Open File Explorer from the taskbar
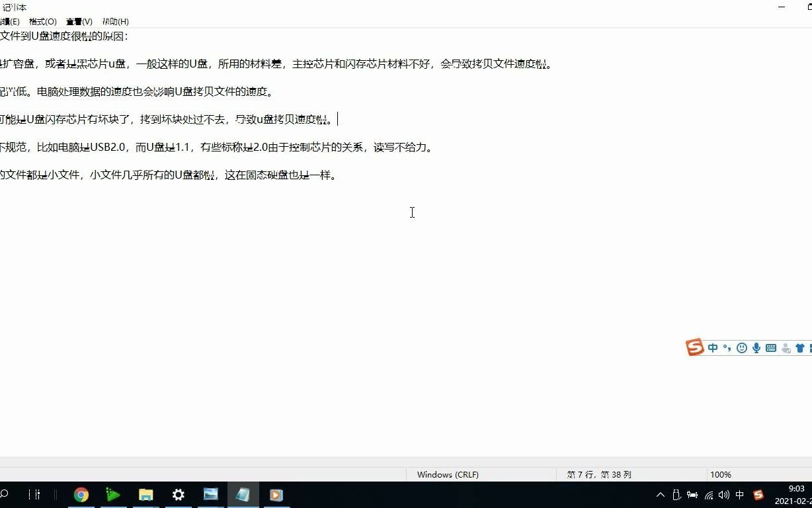The width and height of the screenshot is (812, 508). tap(145, 494)
